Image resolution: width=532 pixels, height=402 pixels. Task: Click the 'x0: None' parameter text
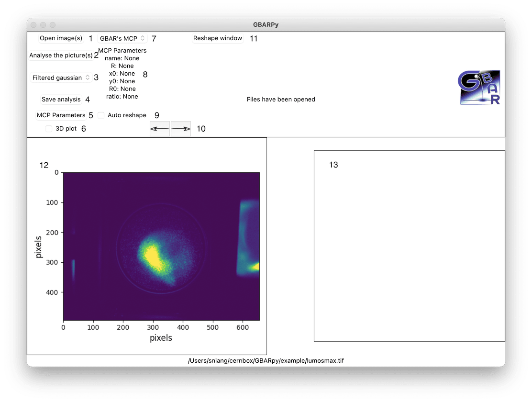pos(122,74)
